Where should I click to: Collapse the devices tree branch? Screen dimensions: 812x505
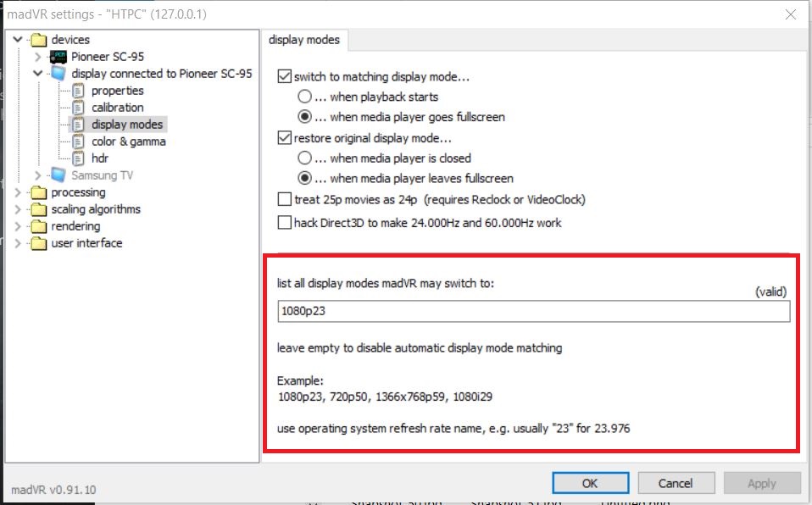(x=17, y=39)
